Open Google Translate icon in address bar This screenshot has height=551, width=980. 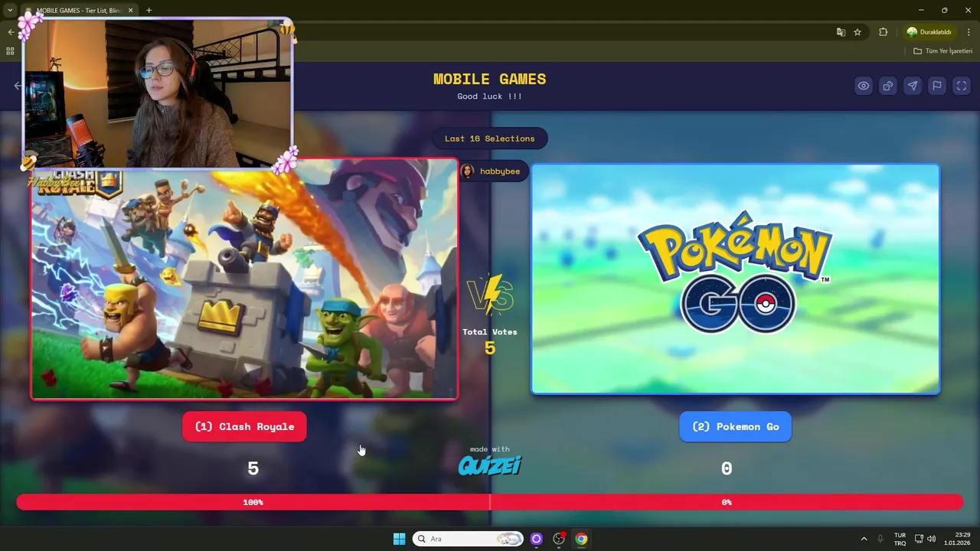(x=841, y=32)
